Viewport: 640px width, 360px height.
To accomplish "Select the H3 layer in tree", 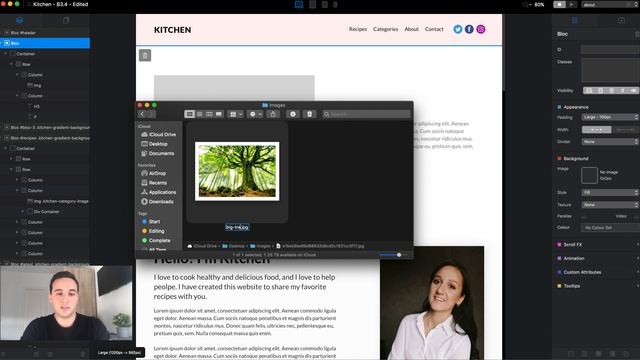I will (33, 106).
